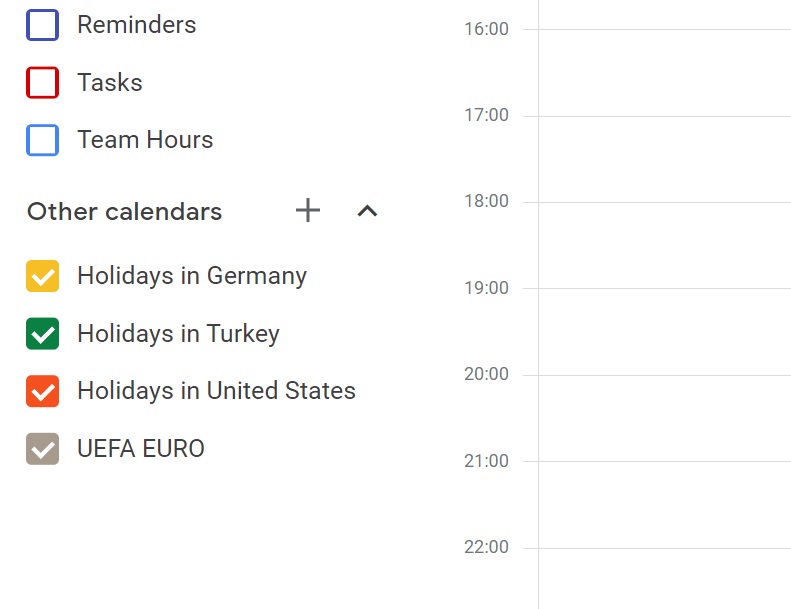
Task: Collapse the Other calendars section
Action: [368, 210]
